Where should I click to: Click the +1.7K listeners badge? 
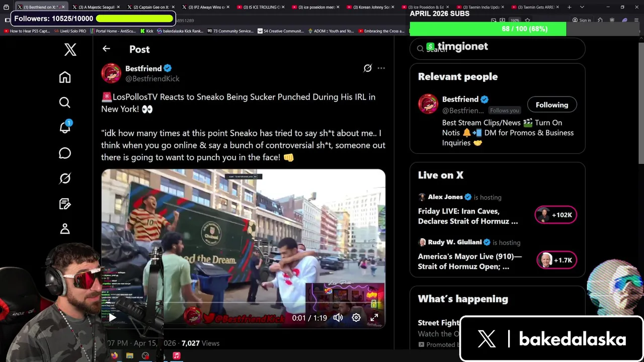(x=556, y=260)
